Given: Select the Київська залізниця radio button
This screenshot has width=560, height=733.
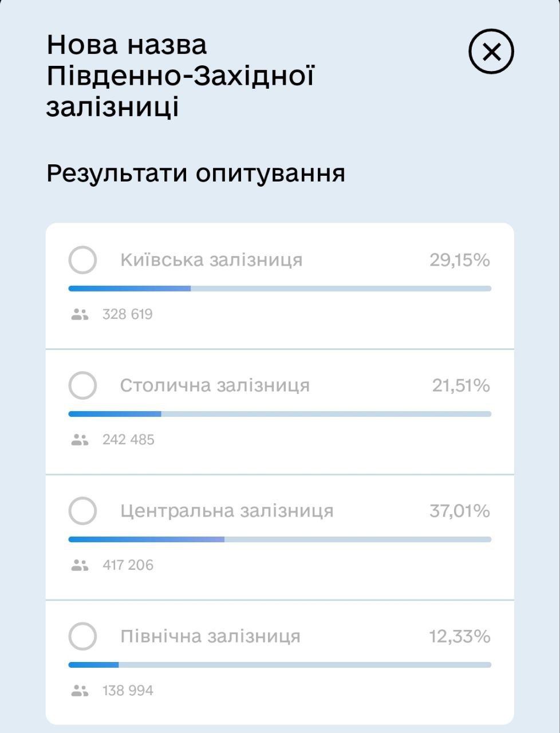Looking at the screenshot, I should pyautogui.click(x=82, y=260).
